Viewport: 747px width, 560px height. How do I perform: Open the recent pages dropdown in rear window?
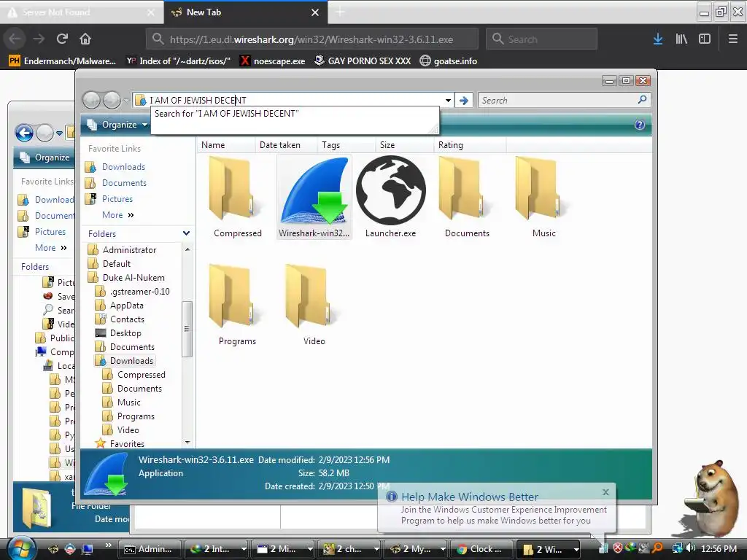tap(60, 133)
